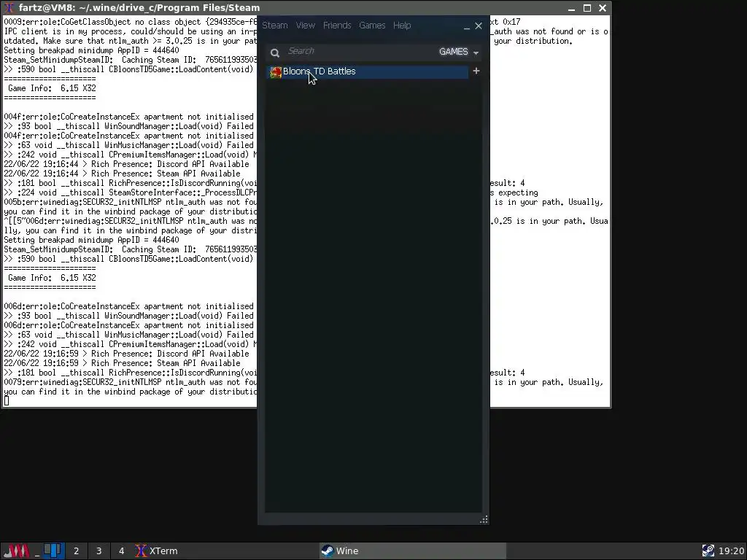The height and width of the screenshot is (560, 747).
Task: Click the plus icon beside Bloons TD Battles
Action: tap(476, 71)
